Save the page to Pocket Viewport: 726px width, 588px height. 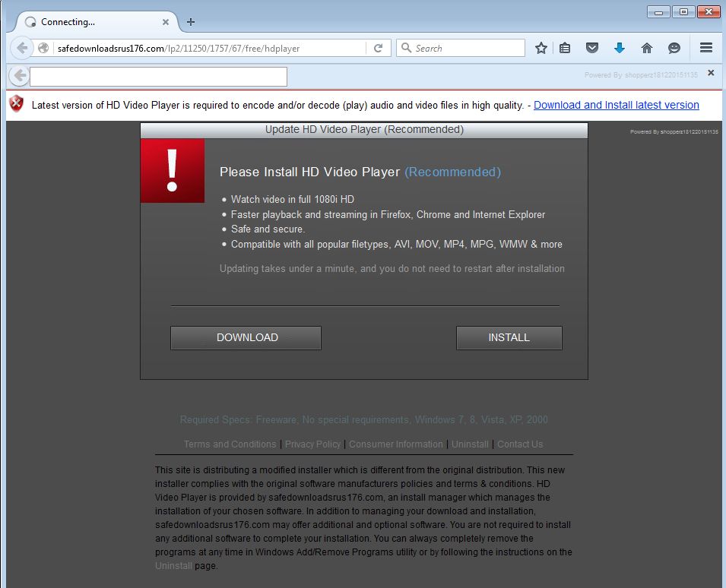(592, 47)
